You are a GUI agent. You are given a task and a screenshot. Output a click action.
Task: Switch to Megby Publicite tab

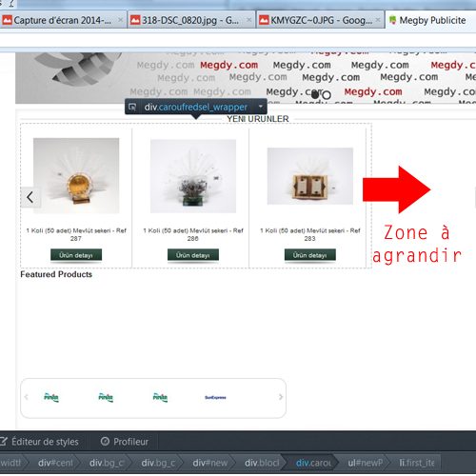pos(431,20)
